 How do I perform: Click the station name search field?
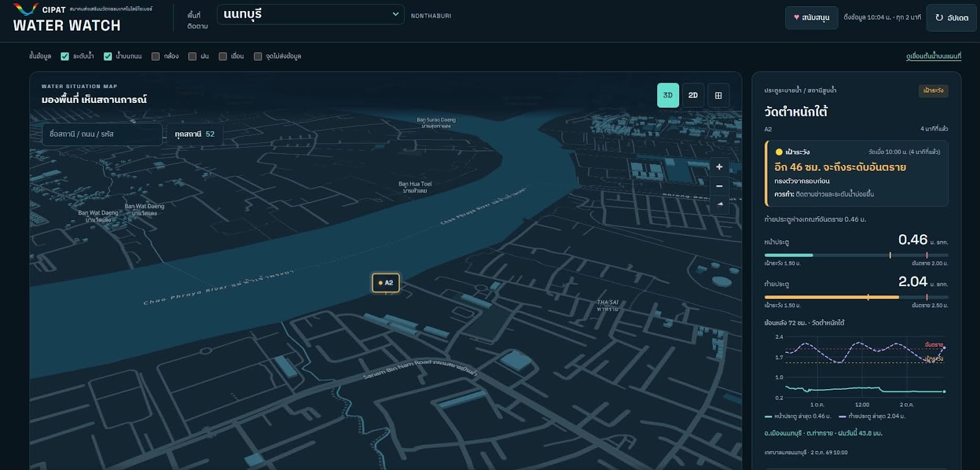102,134
